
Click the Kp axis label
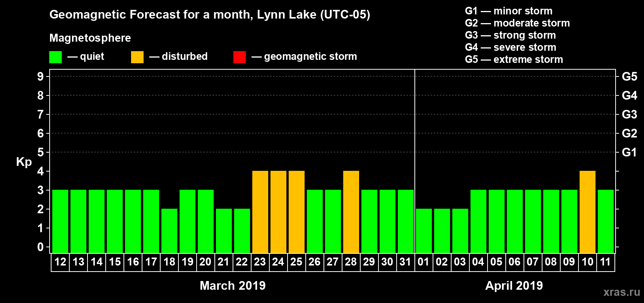click(x=24, y=162)
